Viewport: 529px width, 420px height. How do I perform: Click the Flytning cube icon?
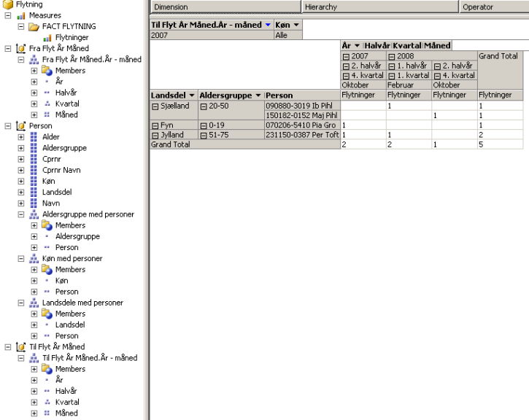click(x=8, y=4)
